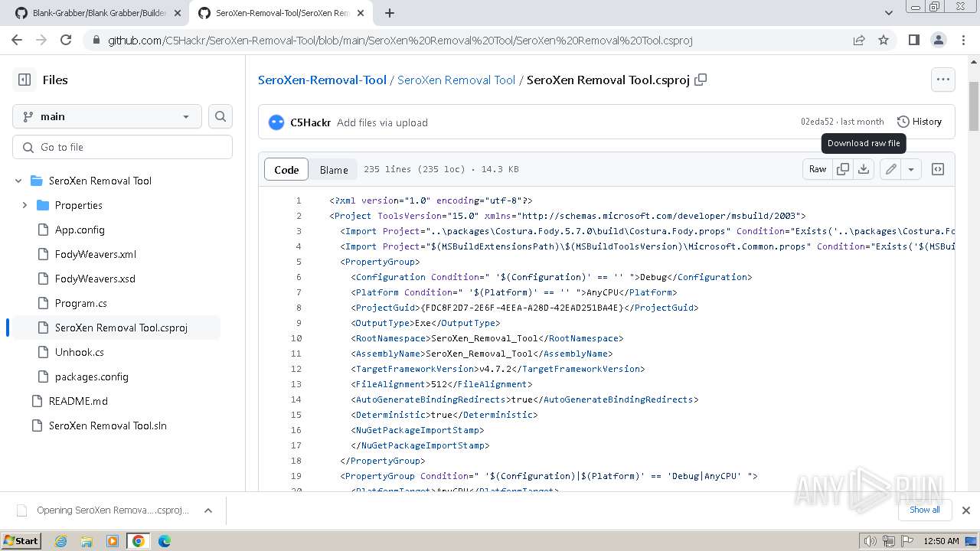Open Program.cs in file tree
Viewport: 980px width, 551px height.
click(x=81, y=303)
